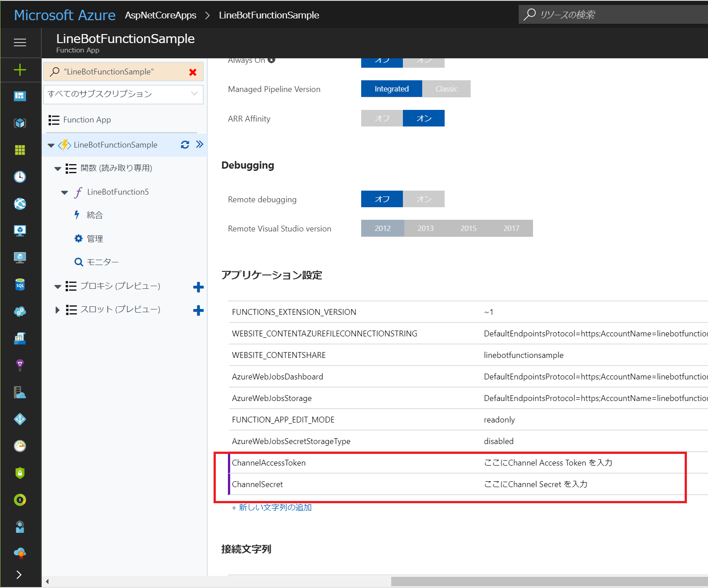Open the Resource groups cube icon

pos(20,123)
